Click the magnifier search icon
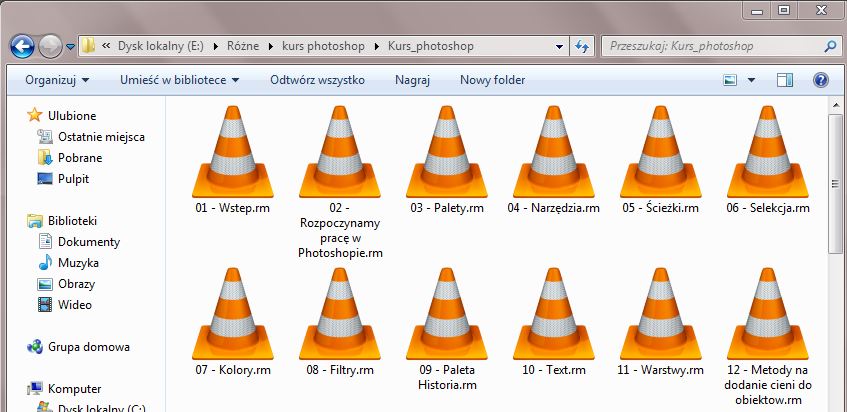The image size is (847, 412). coord(830,46)
